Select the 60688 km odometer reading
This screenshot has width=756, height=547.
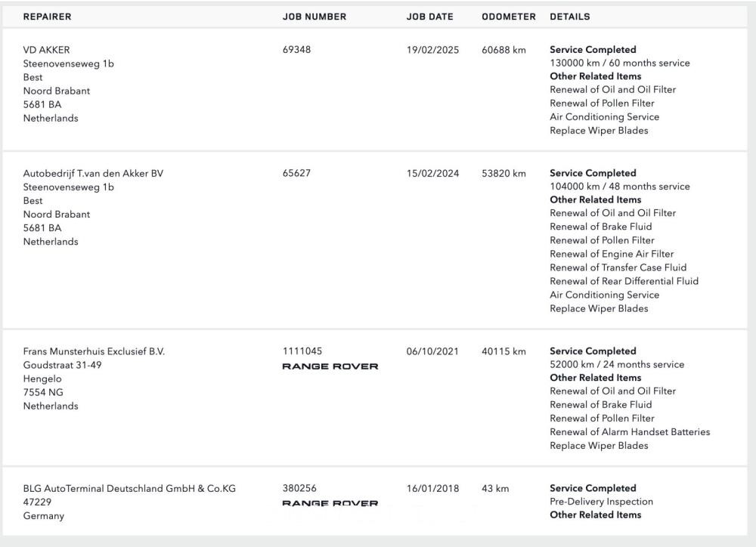tap(503, 50)
